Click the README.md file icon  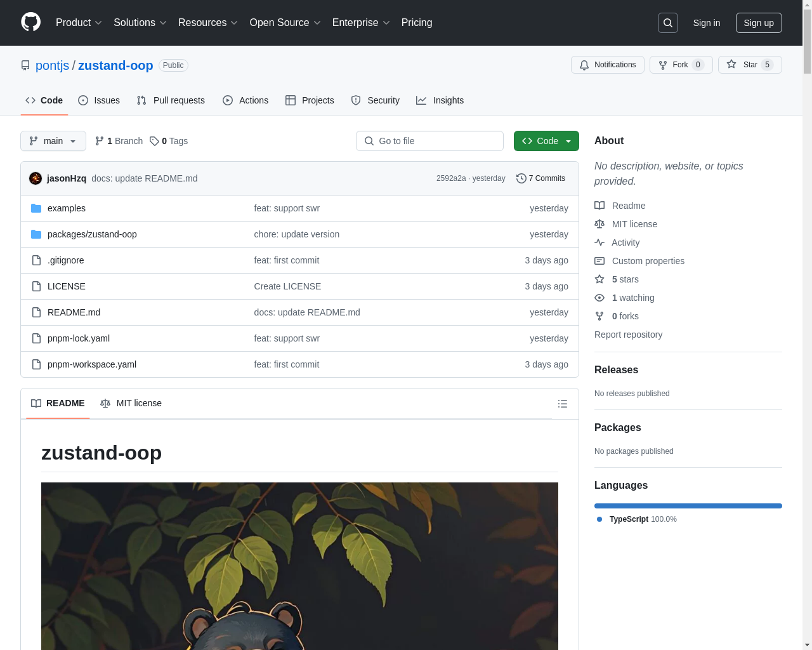(36, 312)
